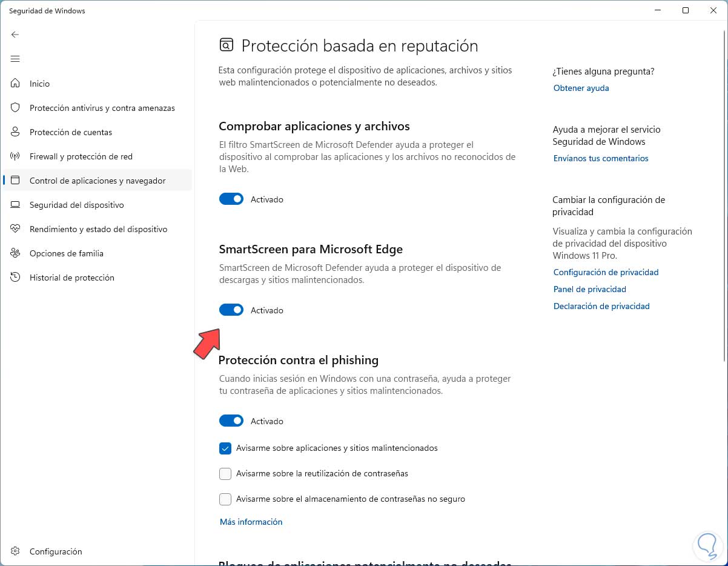
Task: Disable Comprobar aplicaciones y archivos toggle
Action: point(231,199)
